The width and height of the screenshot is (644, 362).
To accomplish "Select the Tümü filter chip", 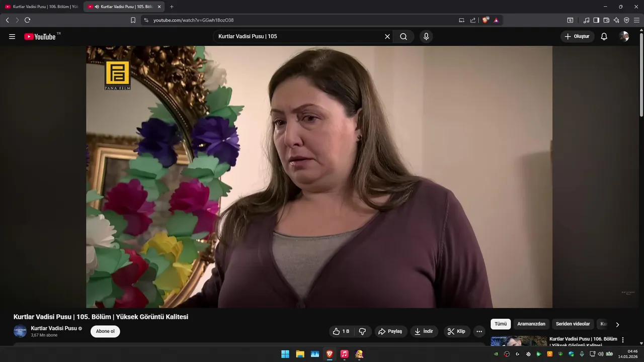I will pyautogui.click(x=501, y=324).
